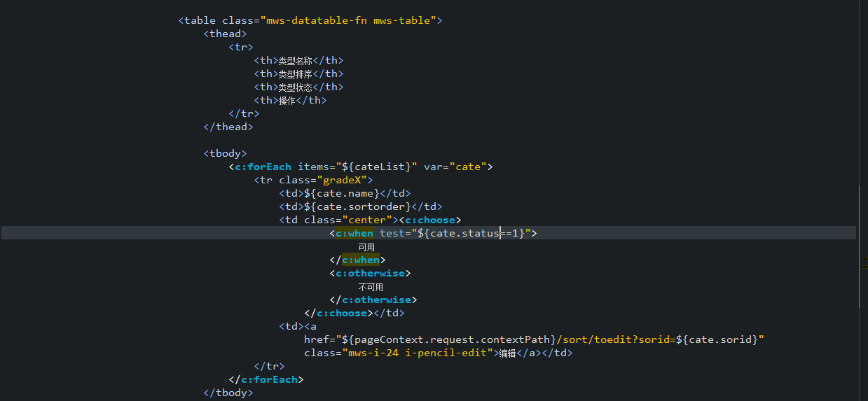Click the 编辑 link text
The image size is (868, 401).
pyautogui.click(x=507, y=353)
